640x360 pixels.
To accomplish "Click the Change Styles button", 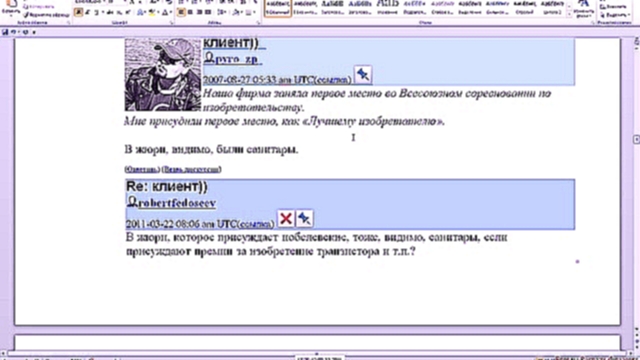I will tap(584, 9).
